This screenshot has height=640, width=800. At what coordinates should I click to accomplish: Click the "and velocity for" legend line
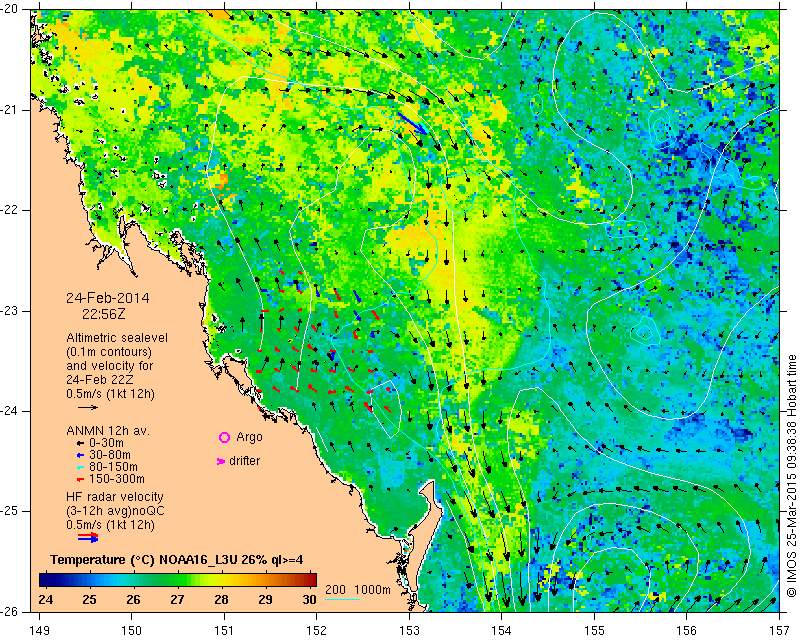(x=110, y=366)
